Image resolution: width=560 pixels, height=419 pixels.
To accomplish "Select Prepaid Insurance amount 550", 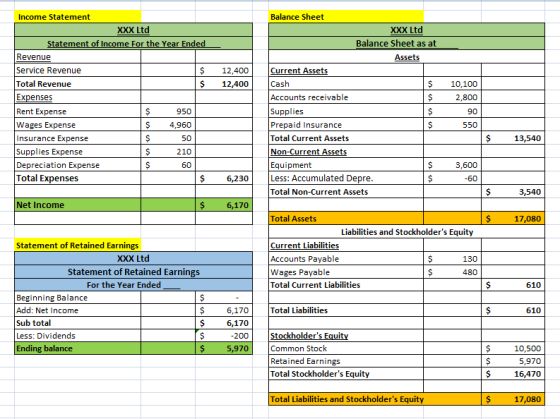I will click(x=452, y=125).
